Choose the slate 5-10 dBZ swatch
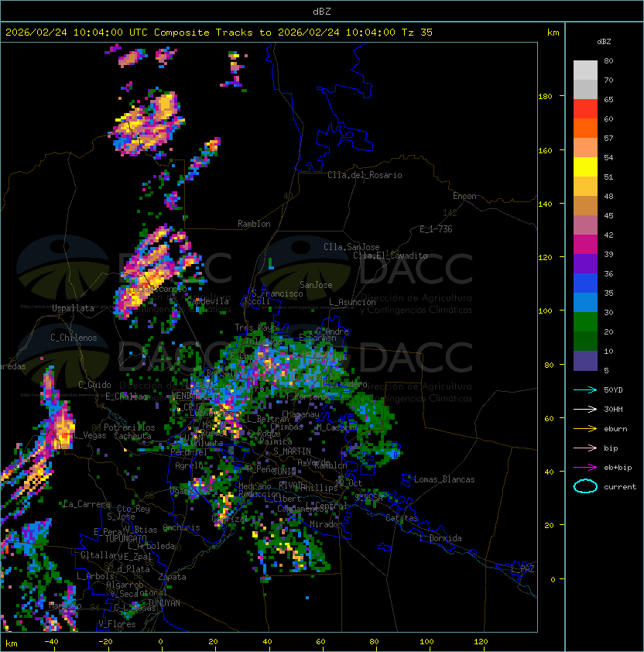Screen dimensions: 644x652 585,361
